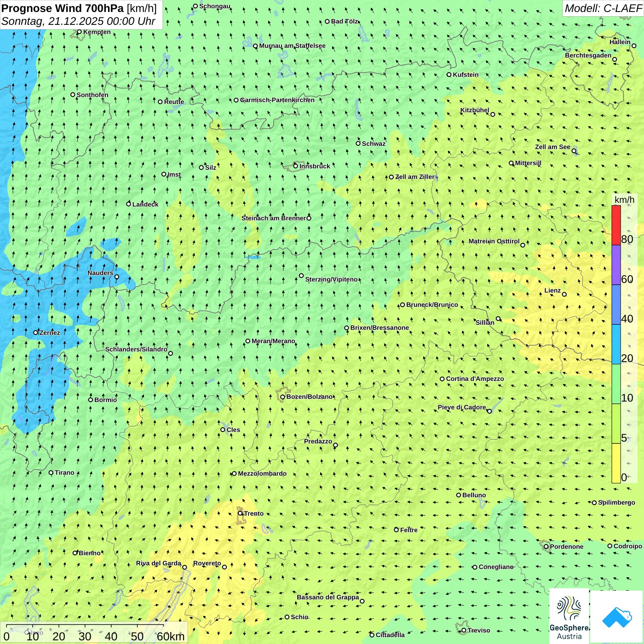
Task: Click the Schongau location marker
Action: [x=195, y=6]
